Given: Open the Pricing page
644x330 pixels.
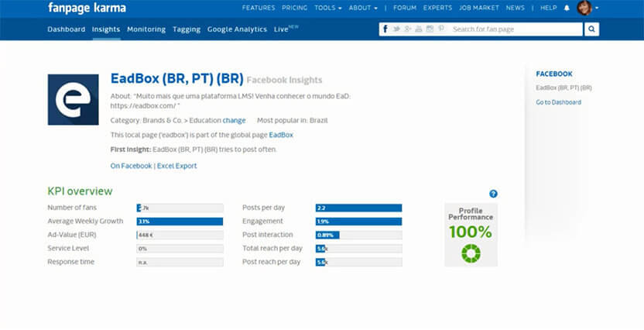Looking at the screenshot, I should [x=294, y=8].
